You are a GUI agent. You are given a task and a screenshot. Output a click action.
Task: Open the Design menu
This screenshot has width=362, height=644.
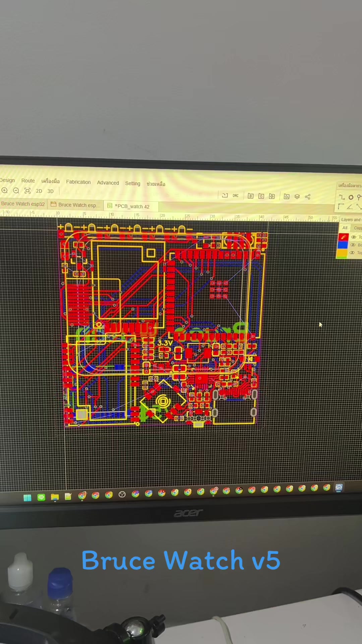click(7, 180)
